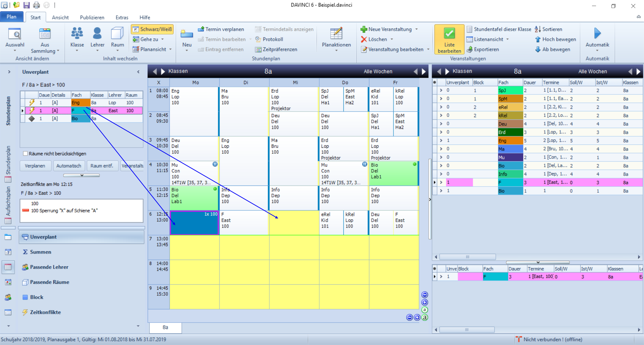644x345 pixels.
Task: Click the Verplanen button
Action: tap(35, 166)
